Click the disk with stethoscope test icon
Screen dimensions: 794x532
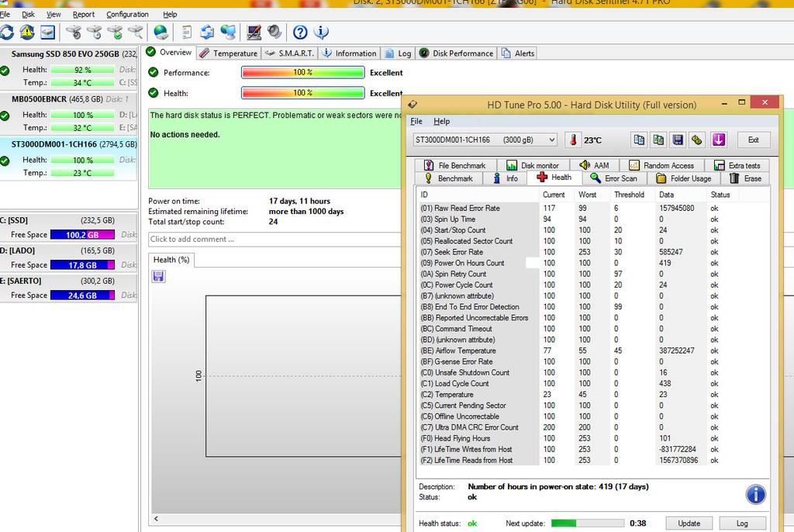click(x=74, y=33)
